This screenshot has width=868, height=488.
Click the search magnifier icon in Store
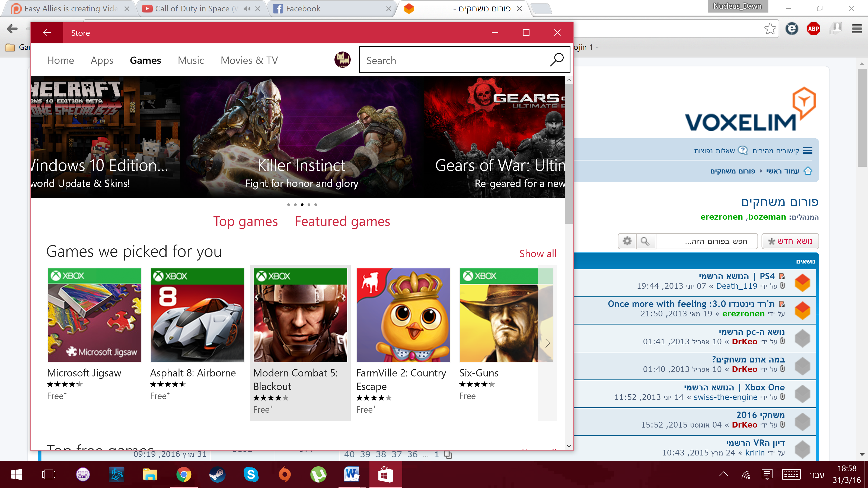point(556,60)
